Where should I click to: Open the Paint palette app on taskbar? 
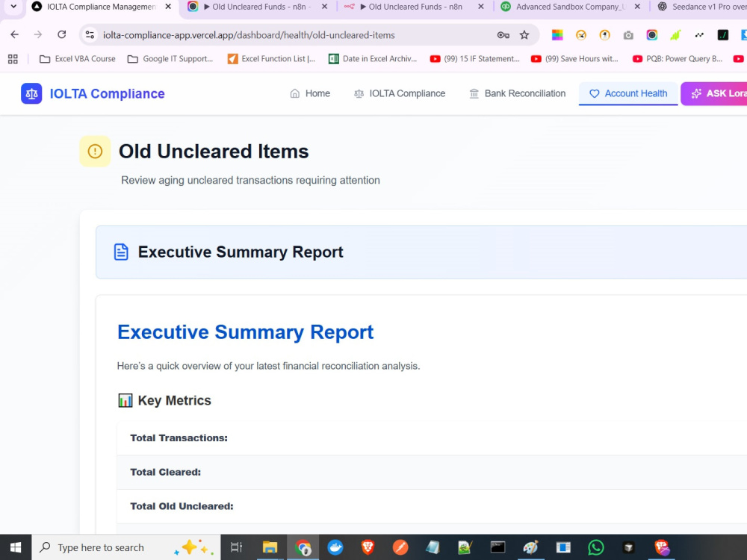tap(530, 547)
